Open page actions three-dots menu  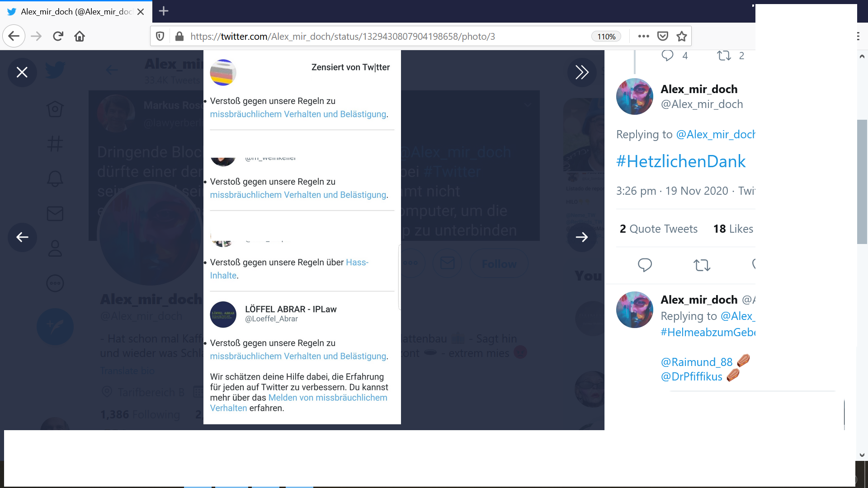(x=643, y=36)
